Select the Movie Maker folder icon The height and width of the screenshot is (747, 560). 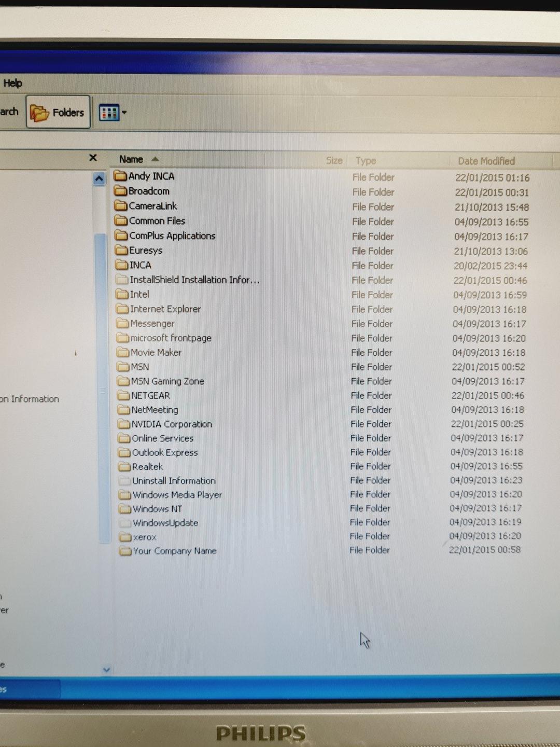pos(123,352)
